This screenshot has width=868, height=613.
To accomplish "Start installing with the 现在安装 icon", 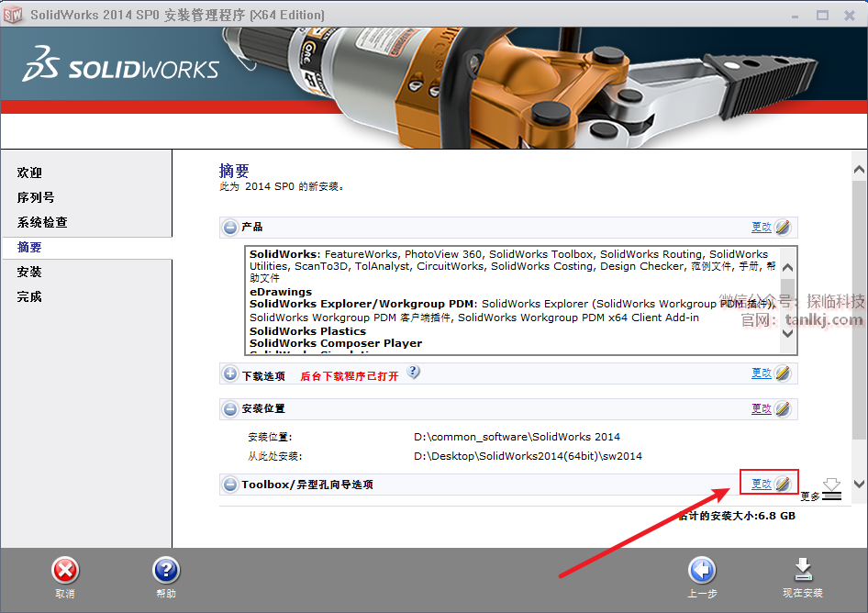I will (803, 571).
